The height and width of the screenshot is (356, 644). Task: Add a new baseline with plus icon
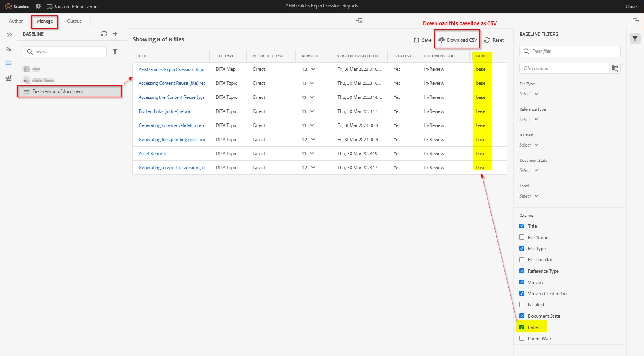click(115, 34)
